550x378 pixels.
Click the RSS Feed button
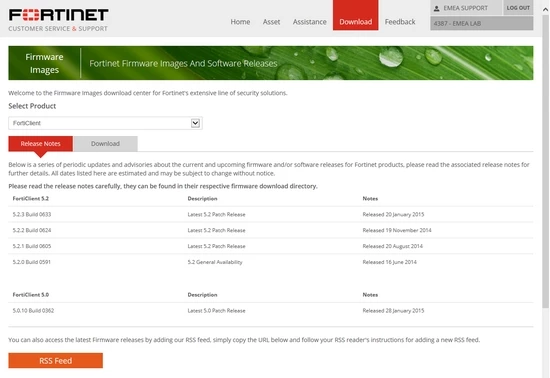pos(55,360)
